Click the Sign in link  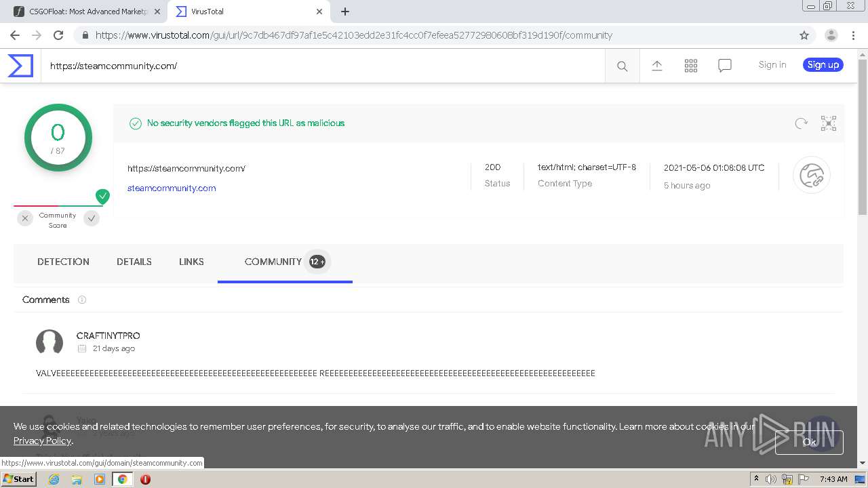pos(772,65)
